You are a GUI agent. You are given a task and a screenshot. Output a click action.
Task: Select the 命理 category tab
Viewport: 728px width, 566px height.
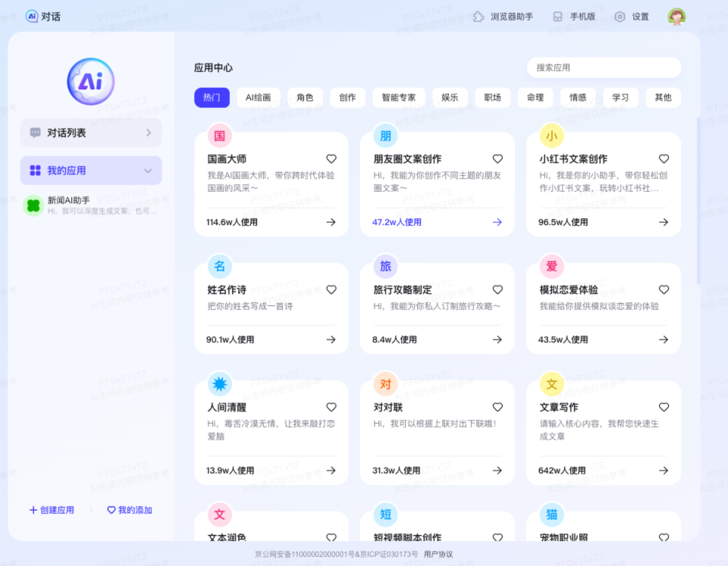pyautogui.click(x=535, y=98)
